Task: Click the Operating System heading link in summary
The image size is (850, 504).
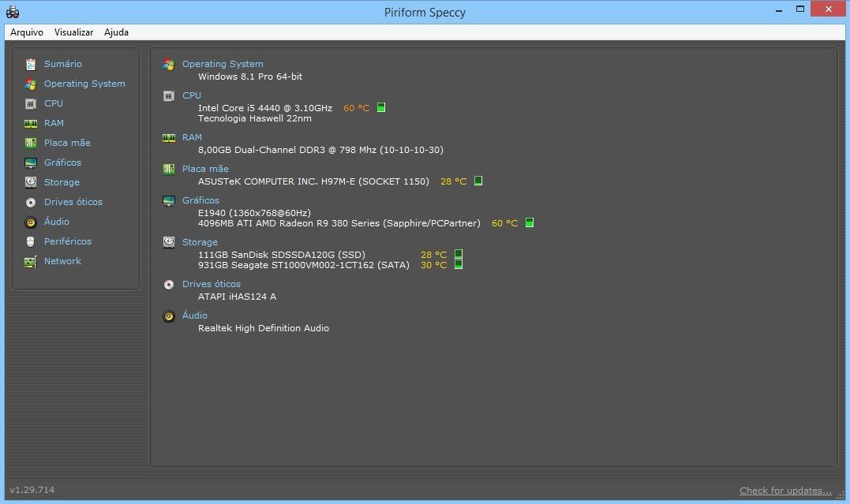Action: pos(223,64)
